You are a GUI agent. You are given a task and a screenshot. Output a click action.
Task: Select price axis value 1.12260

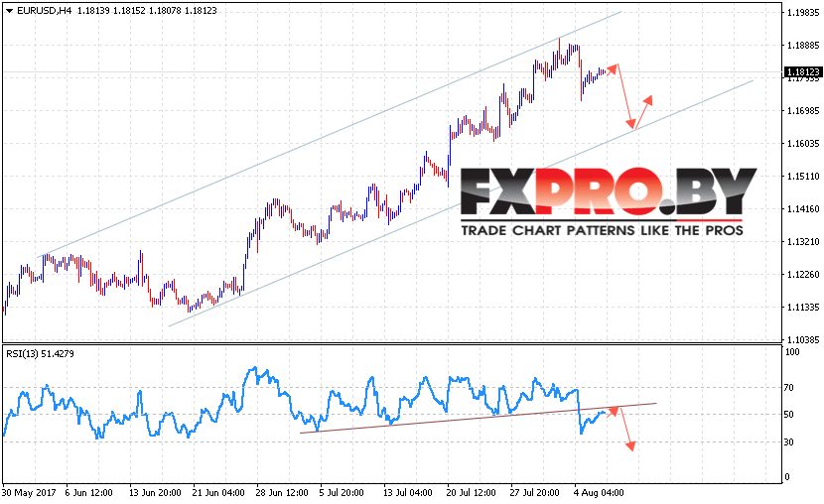coord(803,275)
